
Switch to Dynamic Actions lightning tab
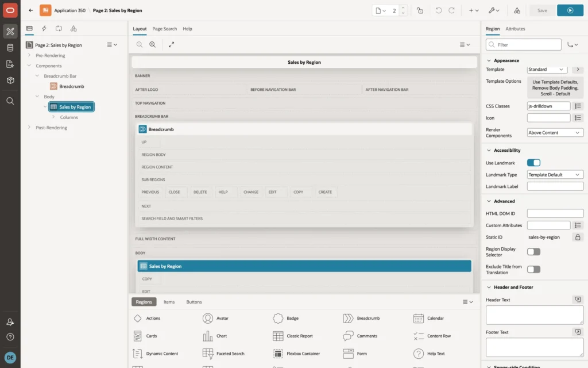tap(44, 29)
